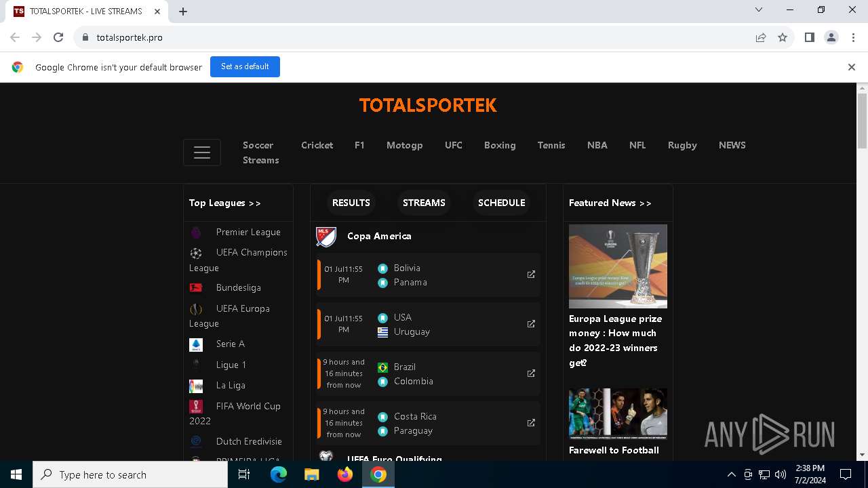Open the Cricket navigation item
The width and height of the screenshot is (868, 488).
[x=317, y=145]
